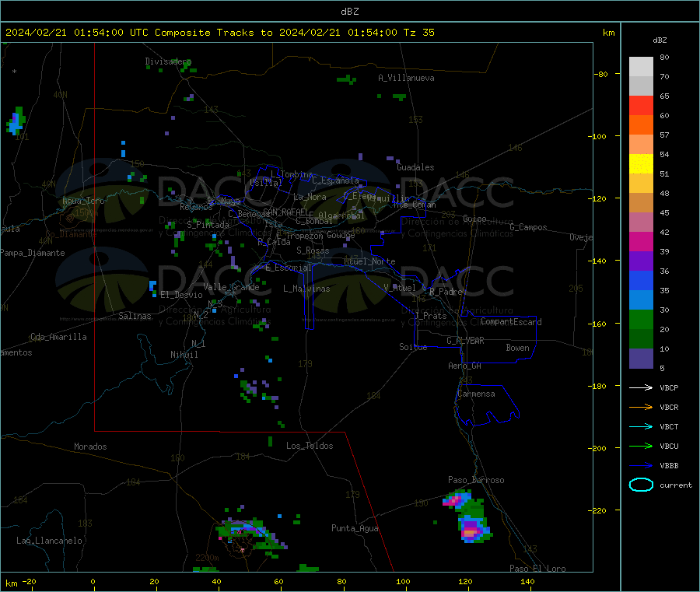Click the 'La_Nora' map label

(310, 197)
